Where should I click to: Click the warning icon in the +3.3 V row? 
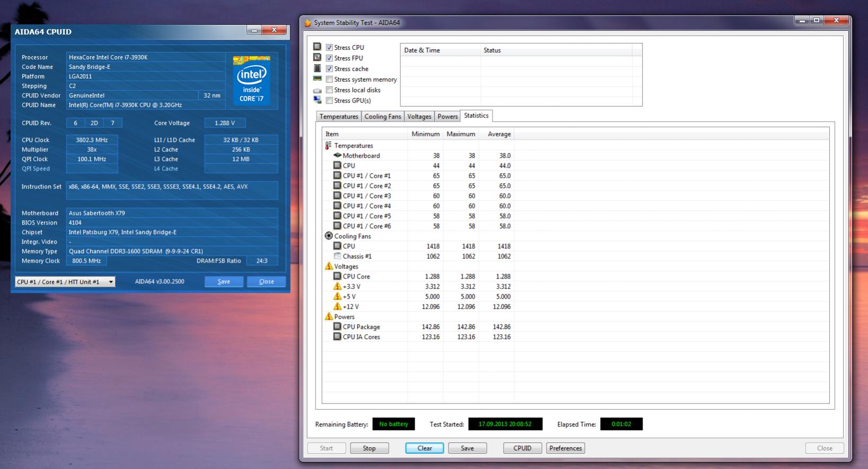click(337, 286)
